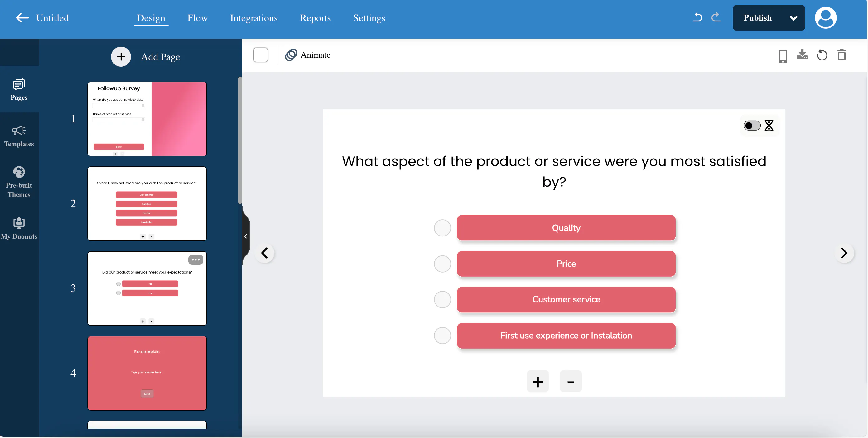
Task: Go back using the left arrow beside Untitled
Action: pyautogui.click(x=22, y=18)
